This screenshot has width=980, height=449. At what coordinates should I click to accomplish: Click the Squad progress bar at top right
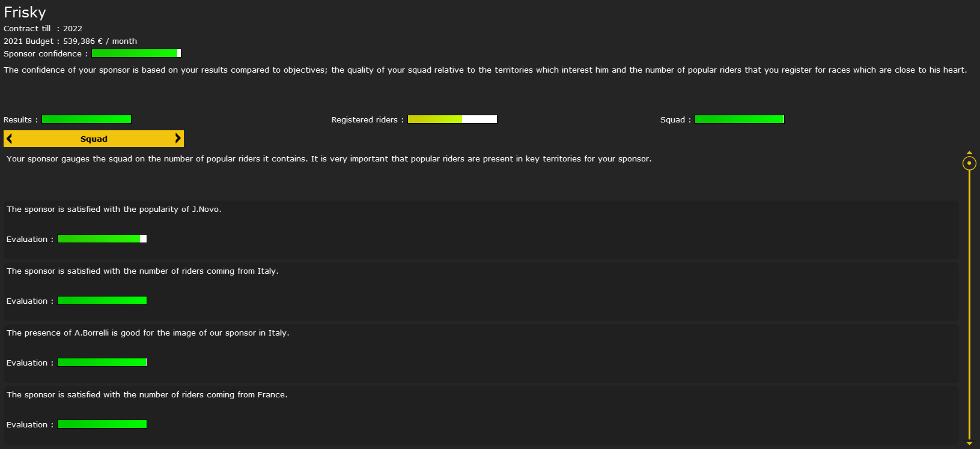coord(739,119)
